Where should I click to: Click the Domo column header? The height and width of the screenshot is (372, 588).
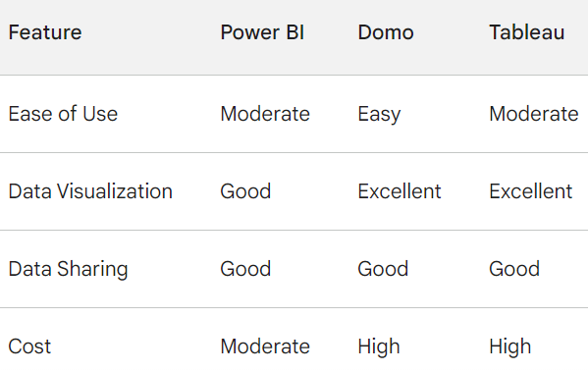point(386,32)
